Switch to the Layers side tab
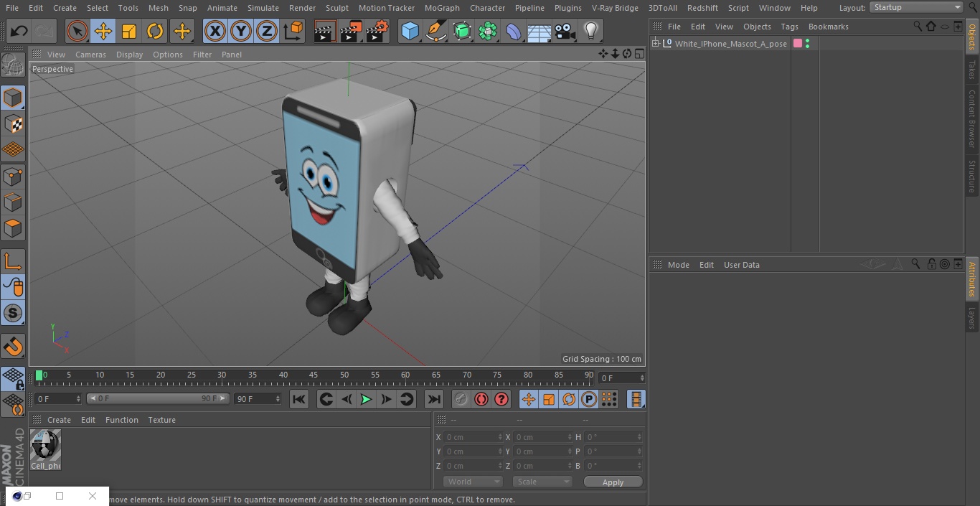Viewport: 980px width, 506px height. pos(971,318)
